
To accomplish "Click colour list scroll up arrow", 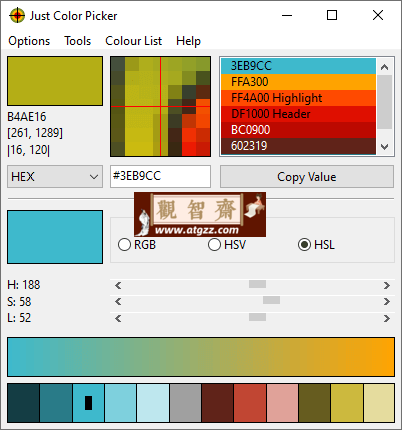I will (385, 67).
